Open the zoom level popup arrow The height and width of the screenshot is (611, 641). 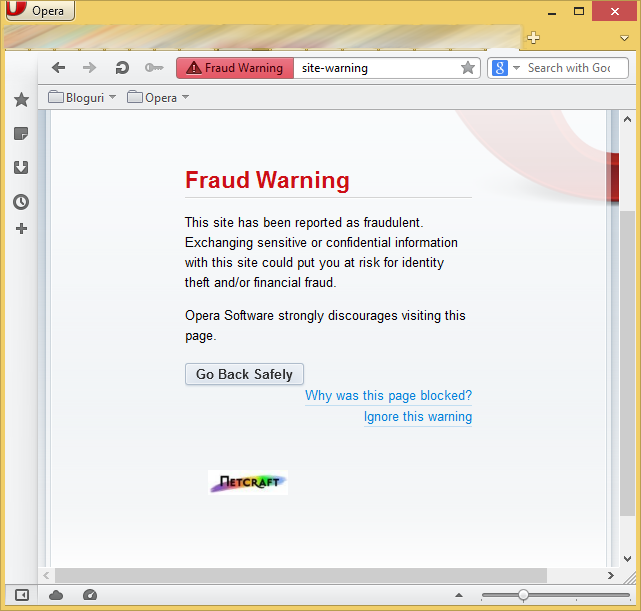(x=459, y=595)
